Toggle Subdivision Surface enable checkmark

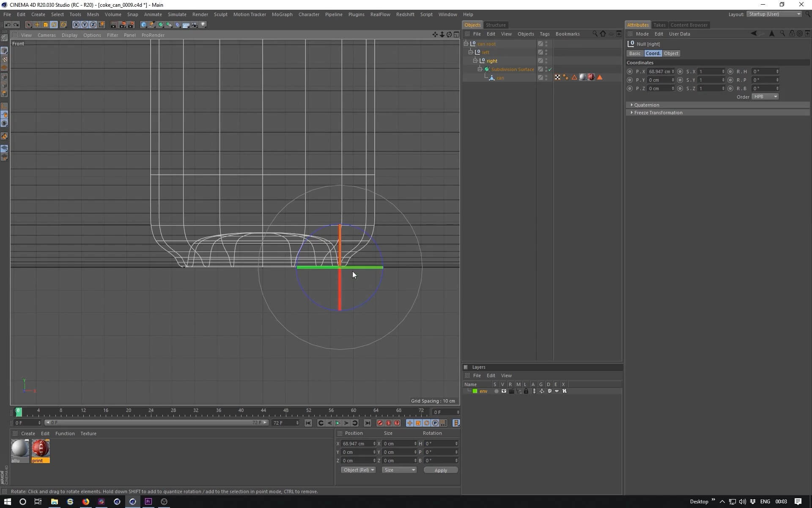coord(550,69)
